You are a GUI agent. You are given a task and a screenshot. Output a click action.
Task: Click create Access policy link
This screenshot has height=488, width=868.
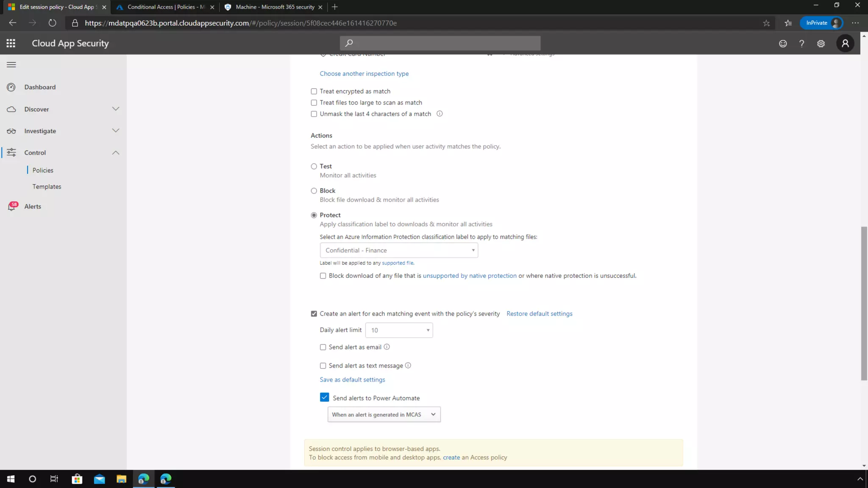[451, 457]
